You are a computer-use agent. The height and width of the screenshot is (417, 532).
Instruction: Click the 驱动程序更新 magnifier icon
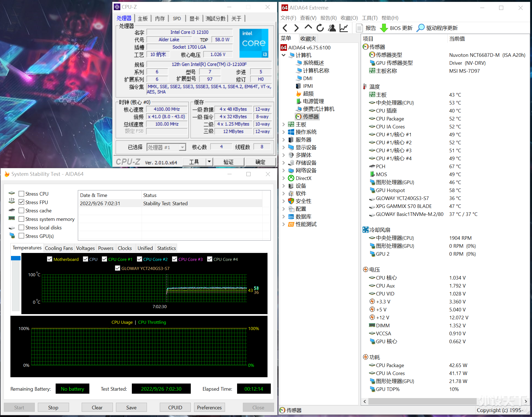pos(420,28)
